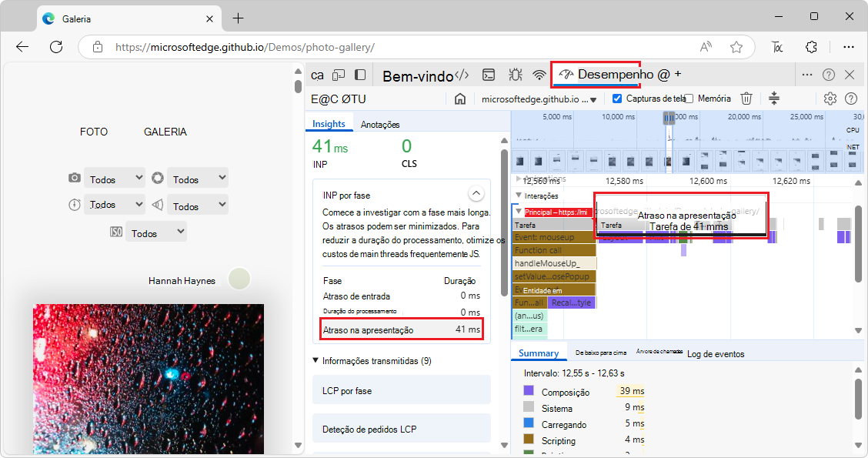Screen dimensions: 868x458
Task: Click the network conditions (wifi) icon
Action: click(x=541, y=74)
